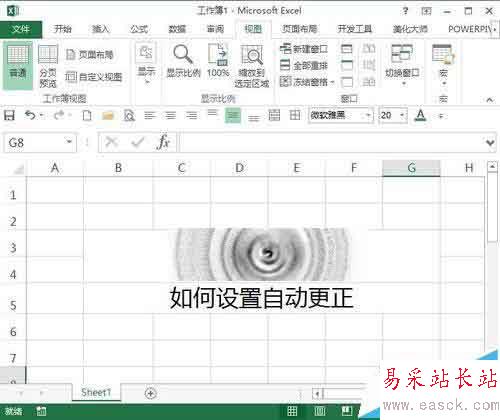Screen dimensions: 500x420
Task: Select row header 5
Action: (13, 298)
